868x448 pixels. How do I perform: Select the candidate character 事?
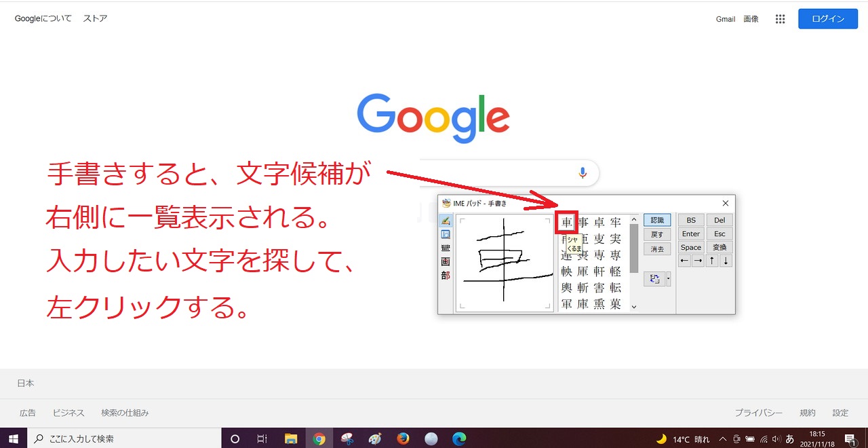point(583,222)
